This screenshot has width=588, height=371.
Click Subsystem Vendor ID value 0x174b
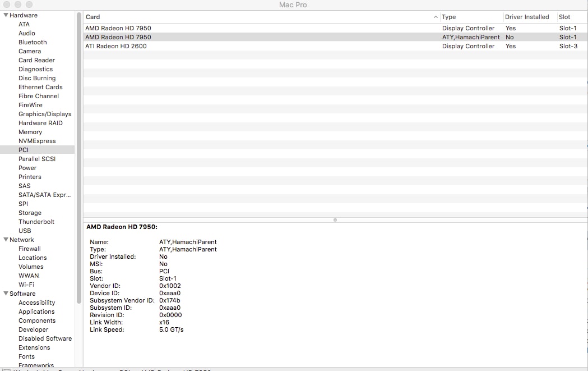click(x=169, y=300)
